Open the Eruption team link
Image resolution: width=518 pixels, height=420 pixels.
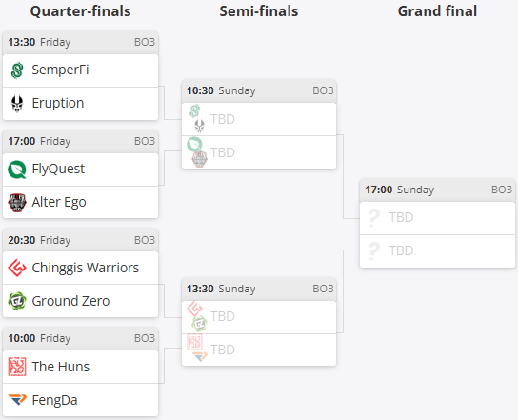click(x=58, y=103)
